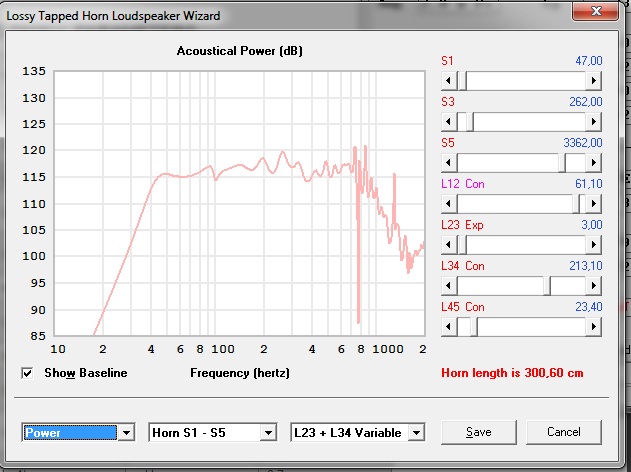Image resolution: width=631 pixels, height=472 pixels.
Task: Click the L12 value 61,10
Action: pos(589,184)
